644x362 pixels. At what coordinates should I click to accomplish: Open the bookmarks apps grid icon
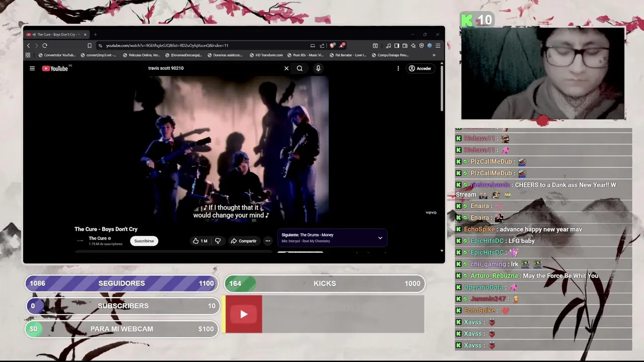pos(28,55)
